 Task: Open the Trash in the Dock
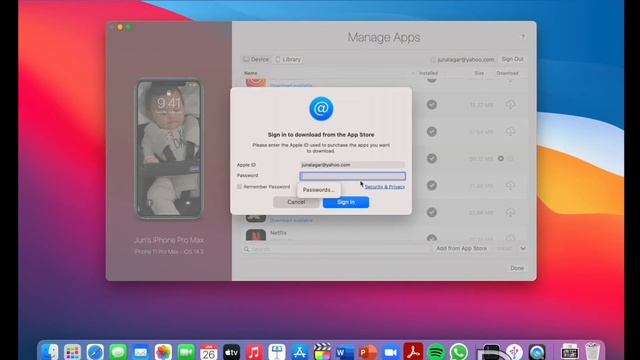tap(592, 352)
